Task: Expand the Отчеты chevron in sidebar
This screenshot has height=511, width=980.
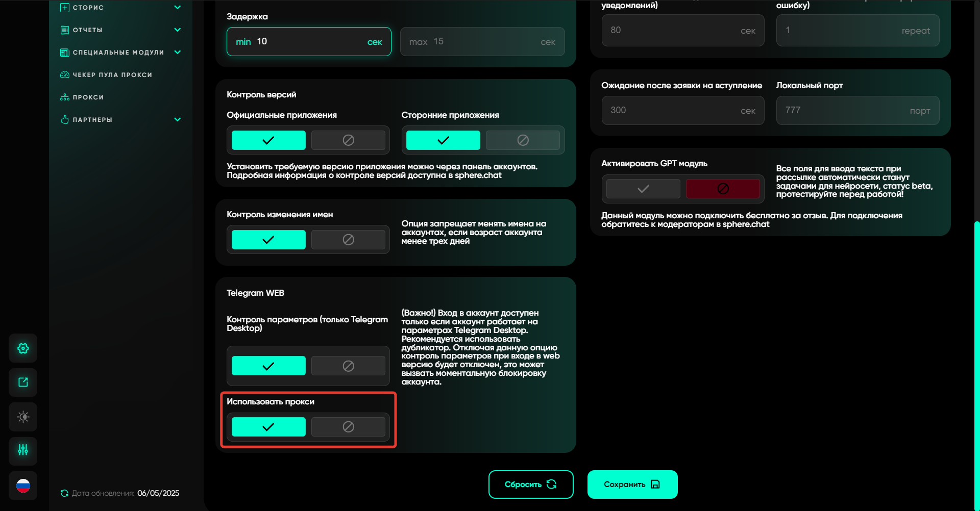Action: coord(177,30)
